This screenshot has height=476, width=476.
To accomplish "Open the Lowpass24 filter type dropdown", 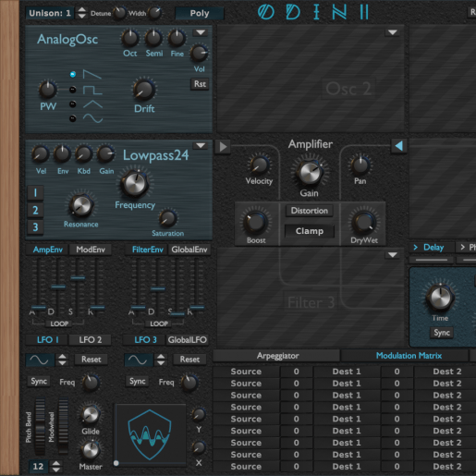I will [x=201, y=145].
